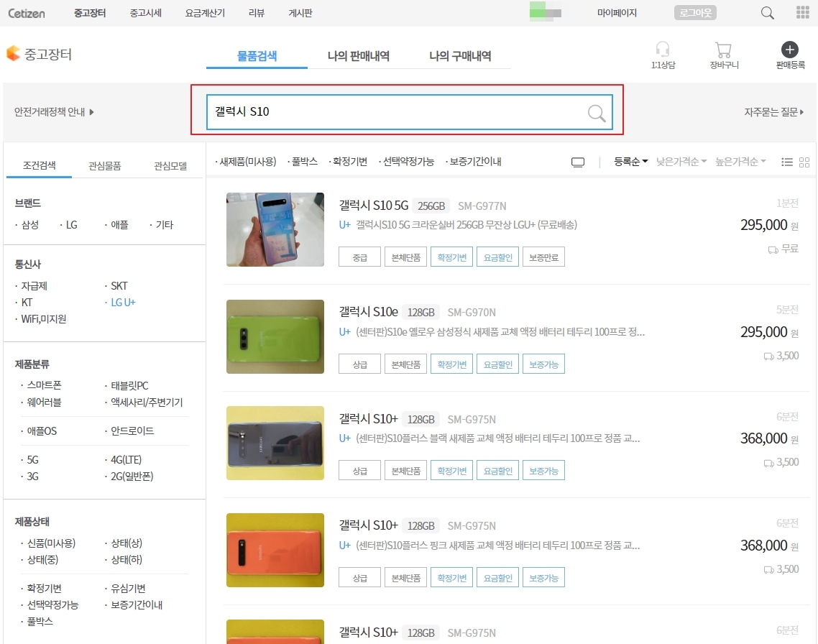Click the Cetizen logo
This screenshot has width=818, height=644.
26,13
